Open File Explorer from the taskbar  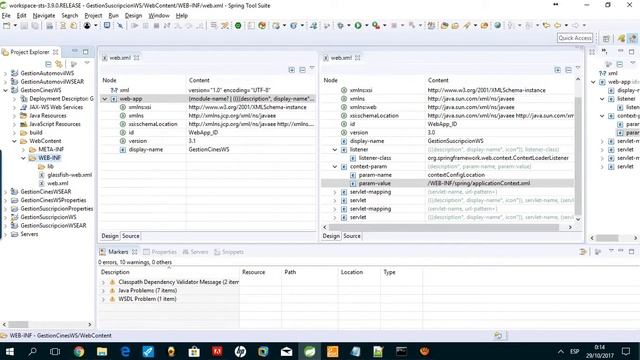click(102, 351)
